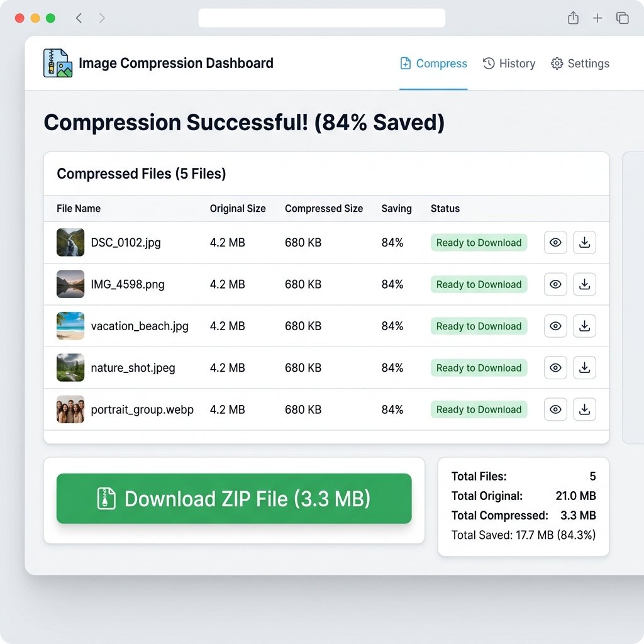Screen dimensions: 644x644
Task: Click the Total Original 21.0 MB value
Action: (575, 496)
